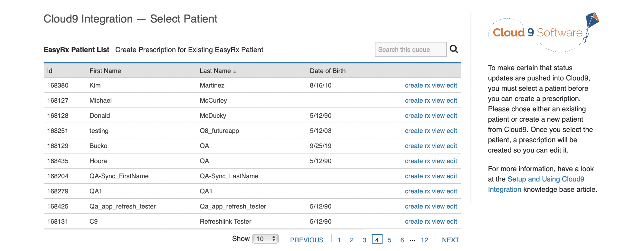Select last name cell 'McDucky'
Image resolution: width=644 pixels, height=251 pixels.
(213, 116)
